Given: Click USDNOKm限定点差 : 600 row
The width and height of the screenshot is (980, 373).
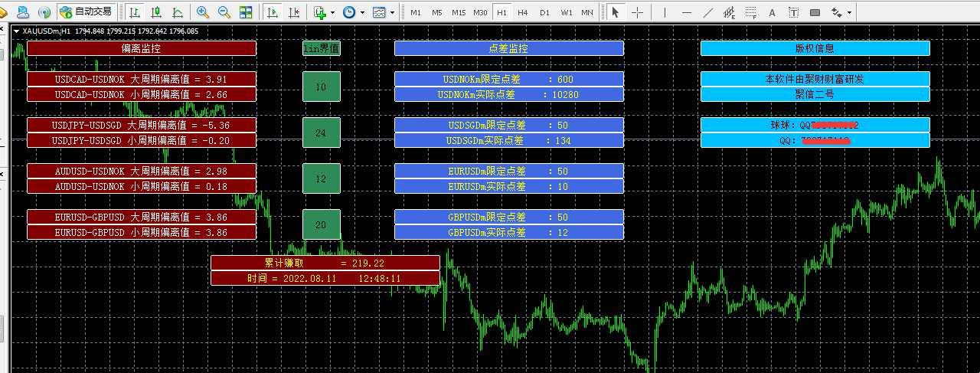Looking at the screenshot, I should coord(509,79).
